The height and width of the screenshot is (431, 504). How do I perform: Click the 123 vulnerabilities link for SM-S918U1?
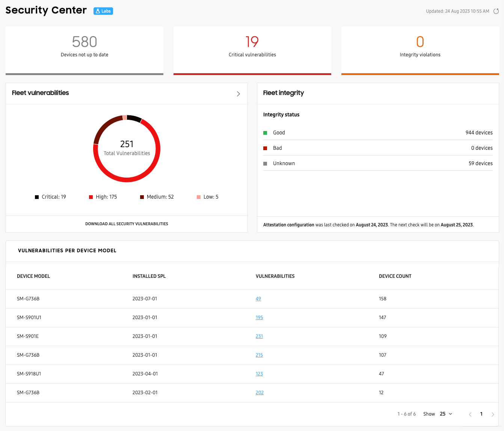[x=259, y=374]
